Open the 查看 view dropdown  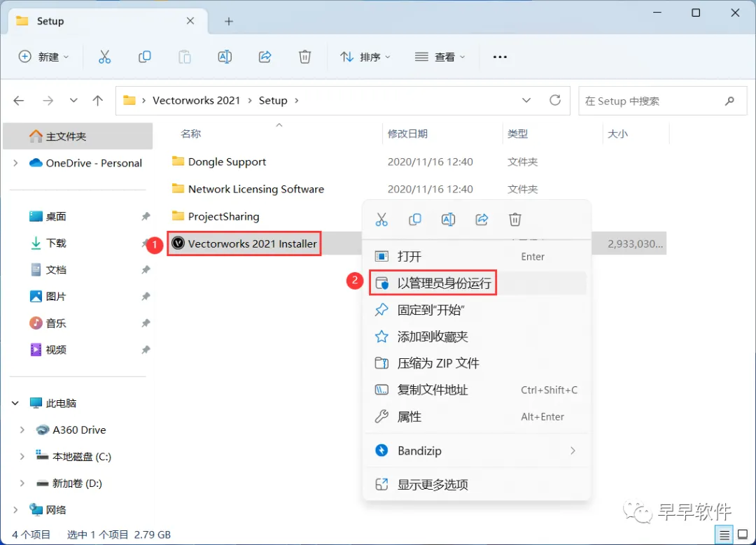pyautogui.click(x=440, y=57)
